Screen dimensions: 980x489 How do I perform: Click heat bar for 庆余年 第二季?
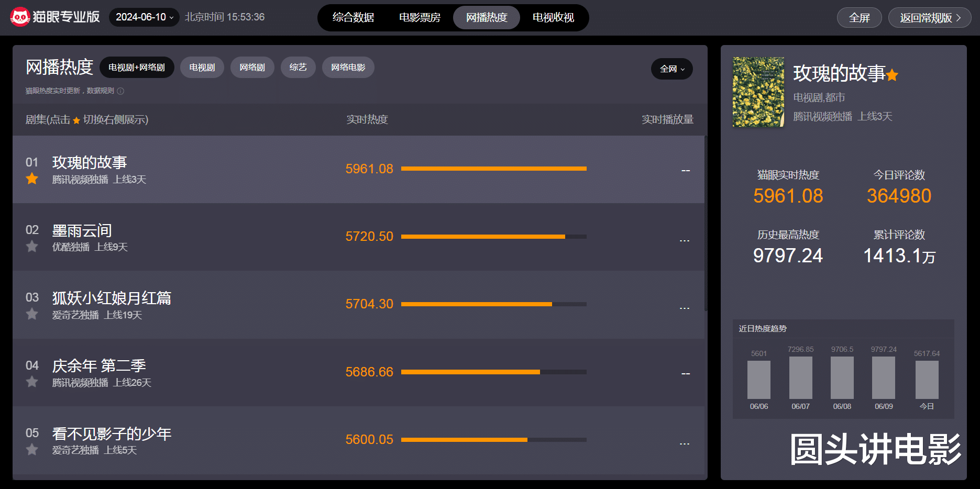tap(494, 372)
